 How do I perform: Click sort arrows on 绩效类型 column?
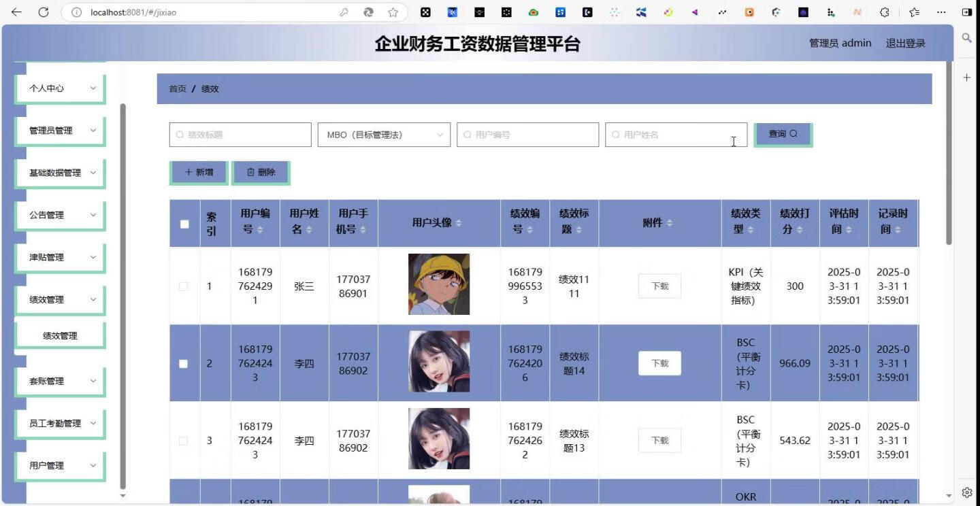(750, 230)
